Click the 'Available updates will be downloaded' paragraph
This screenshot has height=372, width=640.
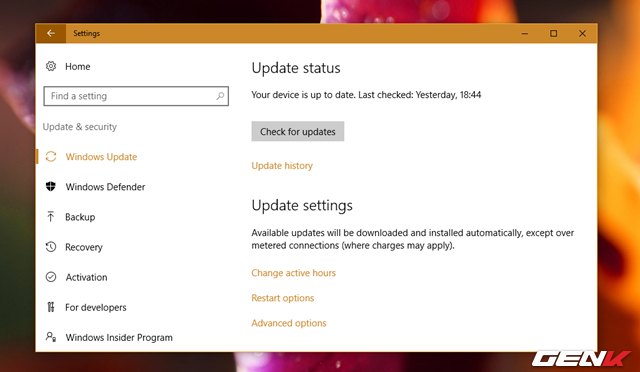point(413,239)
